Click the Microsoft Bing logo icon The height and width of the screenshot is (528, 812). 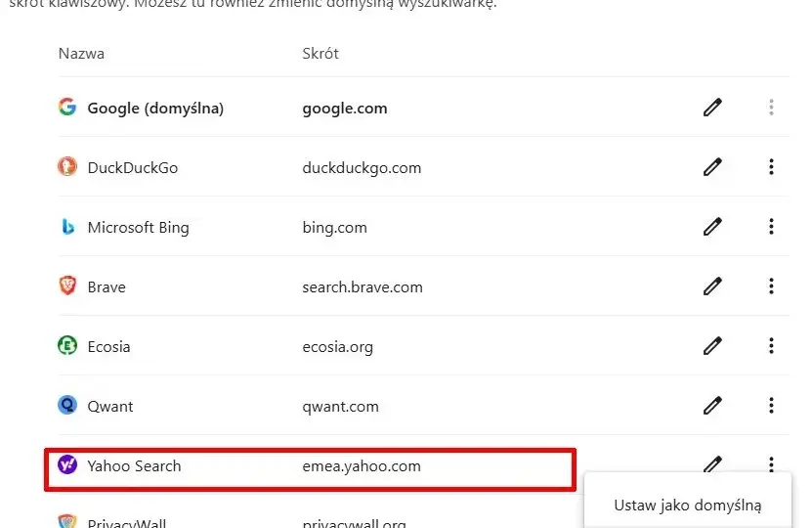(x=67, y=227)
